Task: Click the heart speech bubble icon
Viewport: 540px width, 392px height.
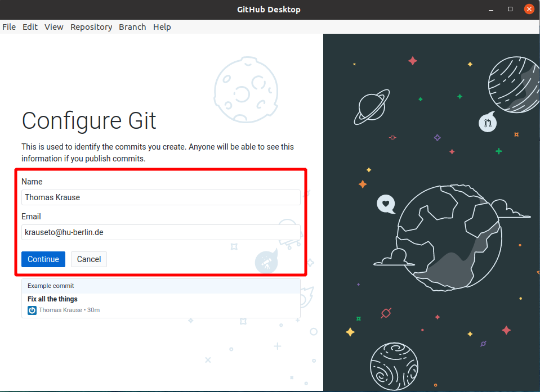Action: pyautogui.click(x=386, y=204)
